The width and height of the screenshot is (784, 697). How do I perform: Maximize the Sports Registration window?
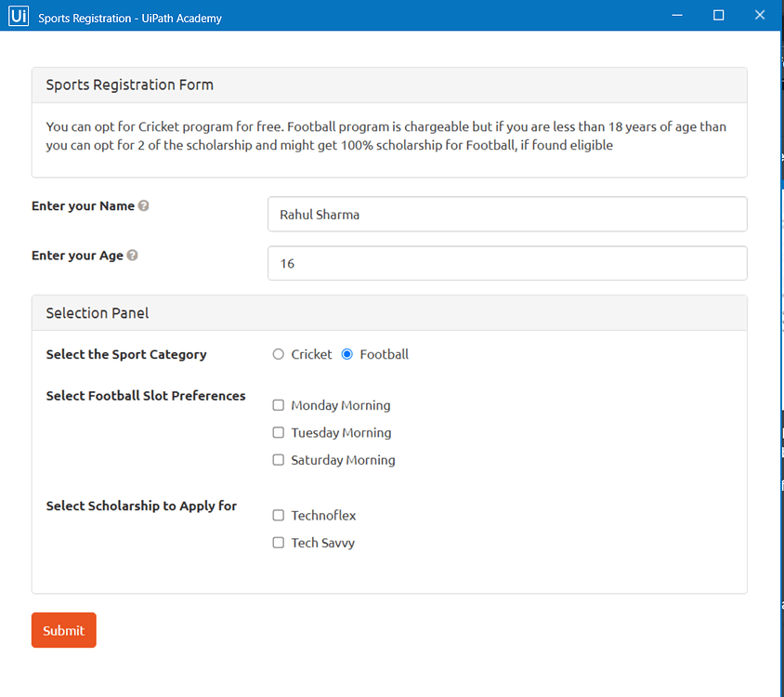coord(718,15)
